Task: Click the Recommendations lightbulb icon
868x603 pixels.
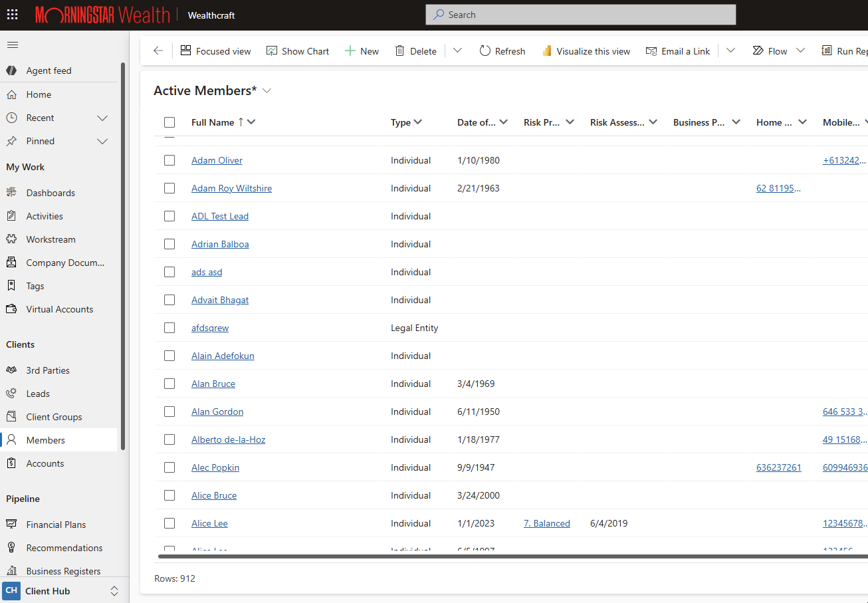Action: pyautogui.click(x=11, y=548)
